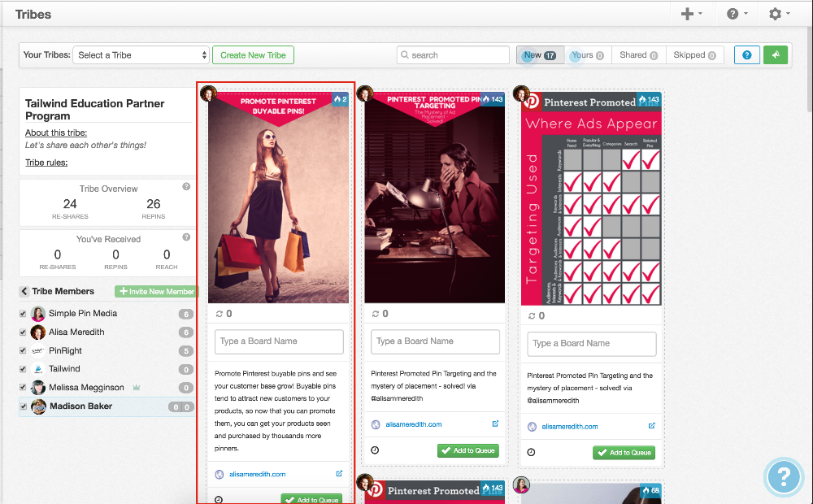Add the Where Ads Appear pin to queue
Screen dimensions: 813x504
624,453
